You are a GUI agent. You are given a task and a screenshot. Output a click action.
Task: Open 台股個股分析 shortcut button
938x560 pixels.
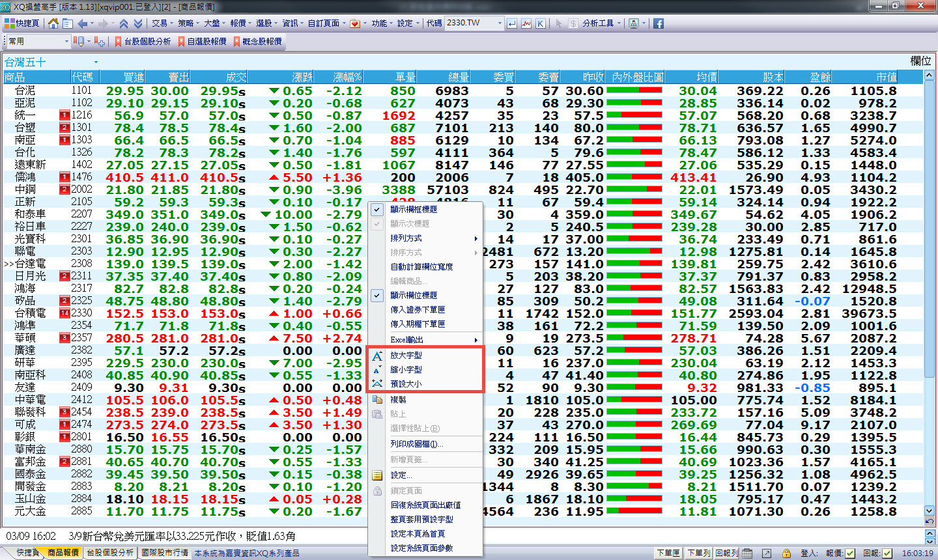[x=143, y=41]
